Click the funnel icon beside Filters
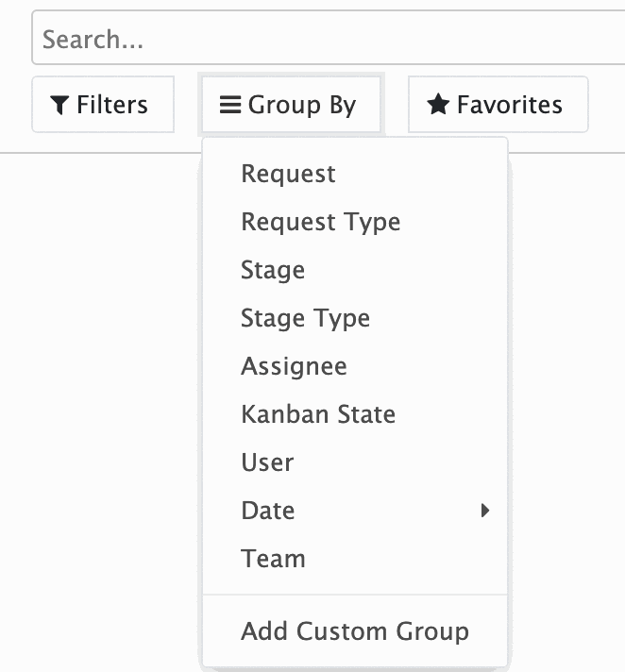This screenshot has width=625, height=672. pos(59,105)
